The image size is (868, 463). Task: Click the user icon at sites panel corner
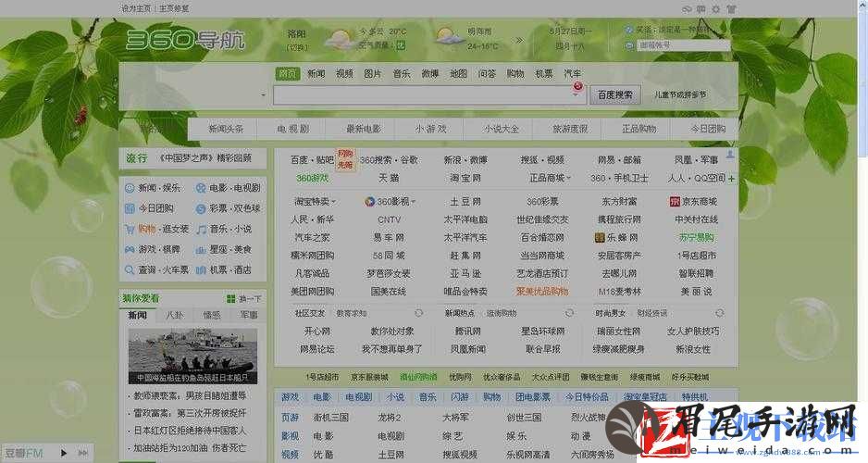[730, 155]
